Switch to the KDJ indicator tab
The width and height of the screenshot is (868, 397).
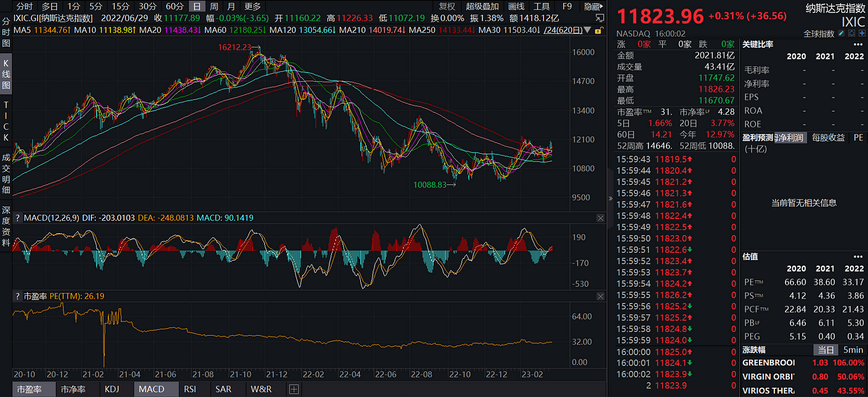[x=112, y=390]
